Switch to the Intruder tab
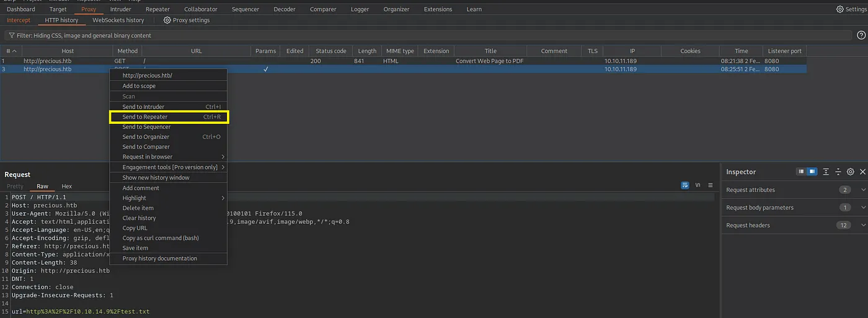This screenshot has width=868, height=318. click(x=120, y=9)
